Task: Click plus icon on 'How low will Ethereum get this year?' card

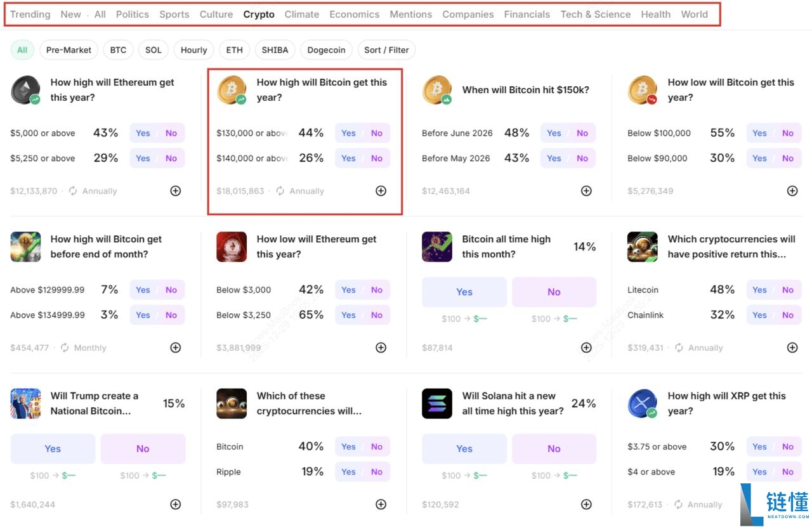Action: 381,348
